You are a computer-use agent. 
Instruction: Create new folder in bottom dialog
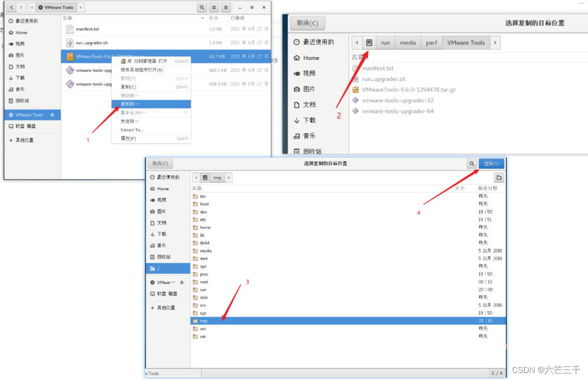click(499, 178)
